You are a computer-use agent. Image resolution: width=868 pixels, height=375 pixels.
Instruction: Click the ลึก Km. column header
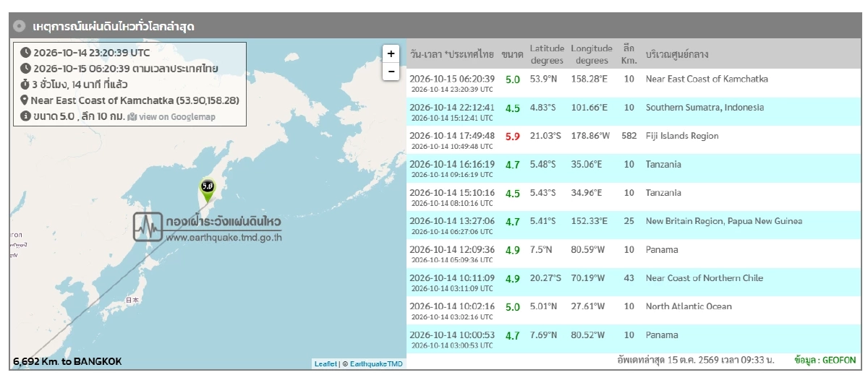pos(629,54)
